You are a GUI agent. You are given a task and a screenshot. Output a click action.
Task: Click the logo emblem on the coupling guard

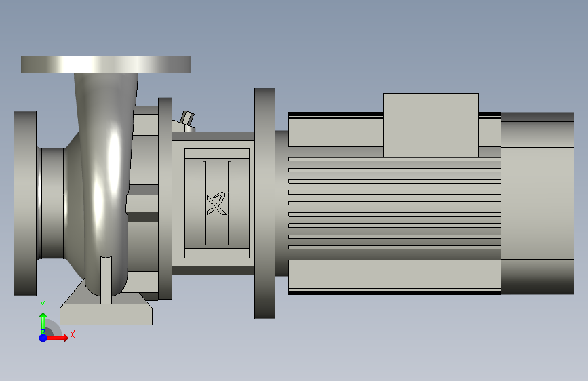pyautogui.click(x=216, y=203)
